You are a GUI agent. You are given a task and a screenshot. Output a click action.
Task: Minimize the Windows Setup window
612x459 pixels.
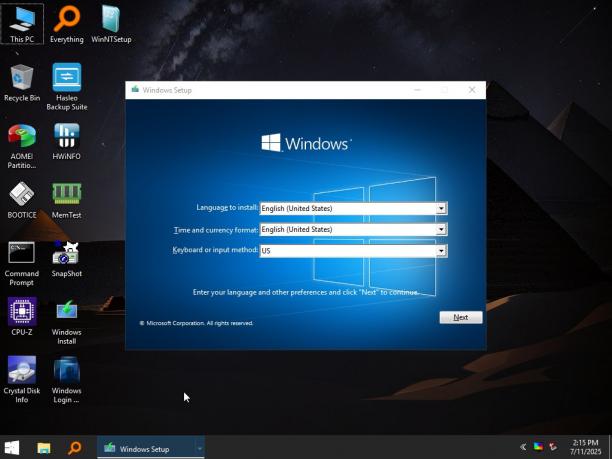(417, 90)
